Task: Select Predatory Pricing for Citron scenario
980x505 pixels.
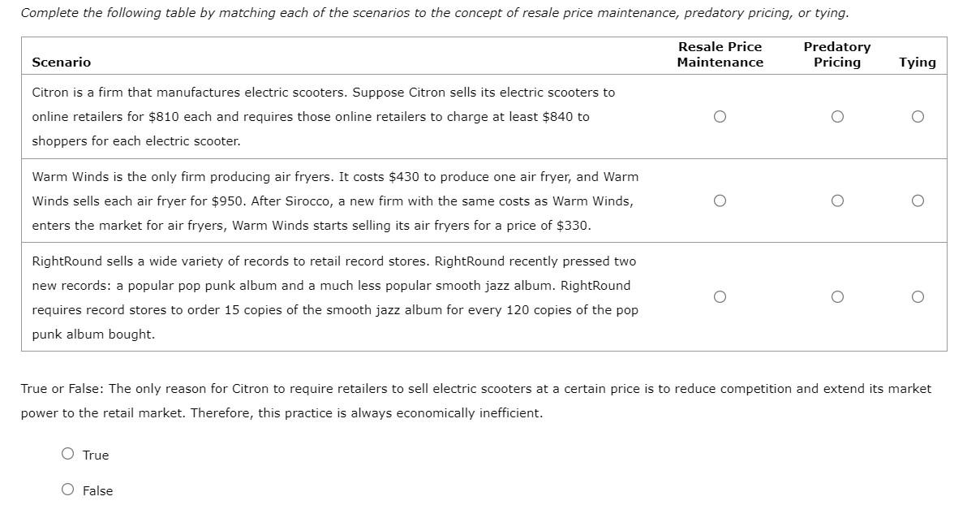Action: [x=837, y=117]
